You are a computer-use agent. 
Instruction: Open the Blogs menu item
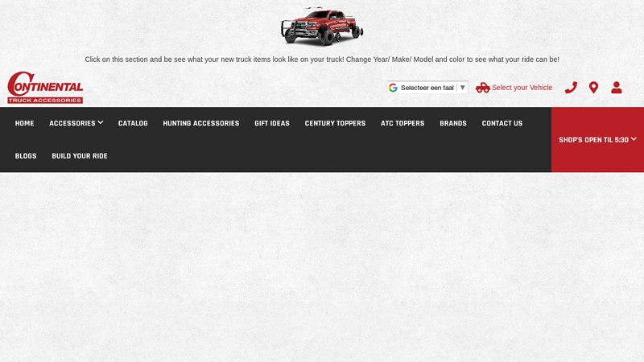[26, 156]
